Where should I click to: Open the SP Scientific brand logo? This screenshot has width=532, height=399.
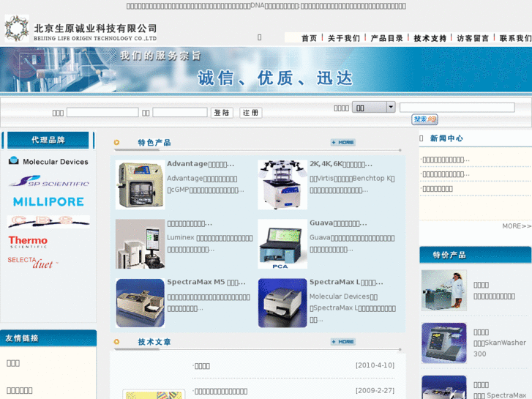click(x=48, y=181)
